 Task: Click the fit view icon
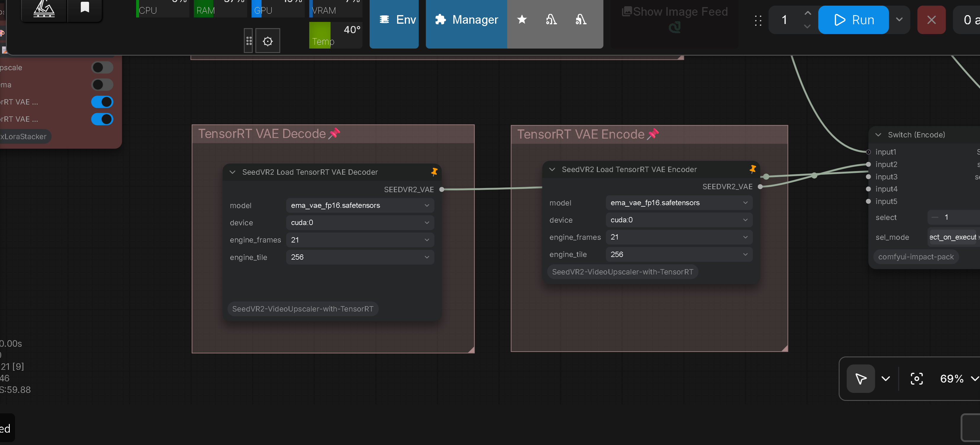916,379
